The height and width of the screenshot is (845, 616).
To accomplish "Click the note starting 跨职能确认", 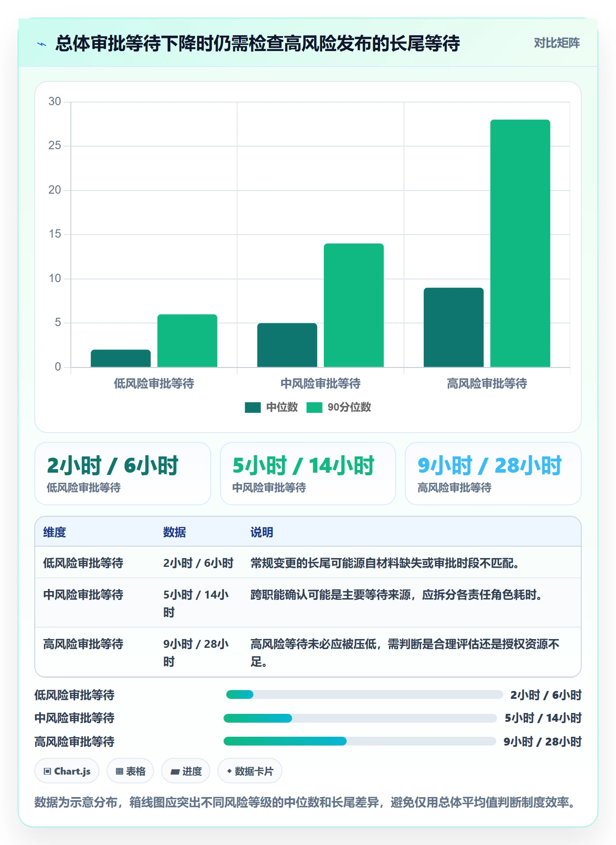I will pyautogui.click(x=396, y=595).
